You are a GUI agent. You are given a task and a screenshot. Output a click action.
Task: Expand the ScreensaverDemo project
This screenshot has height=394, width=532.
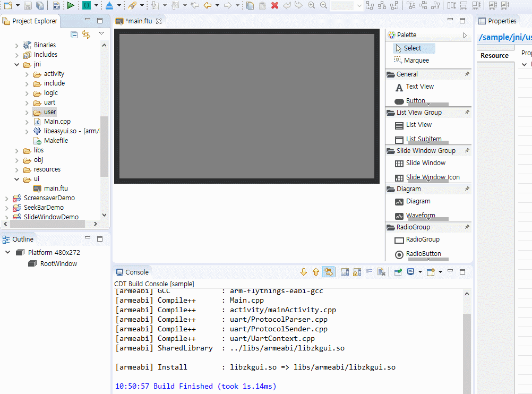point(6,198)
